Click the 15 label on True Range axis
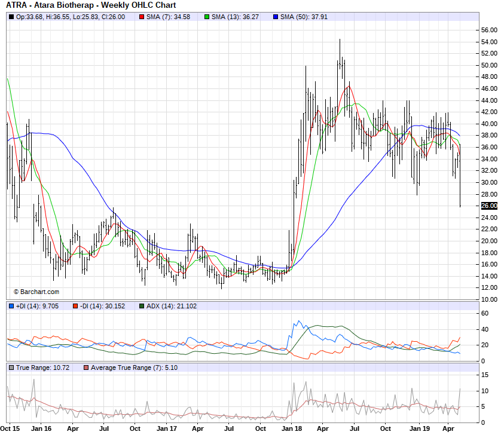Image resolution: width=504 pixels, height=447 pixels. [485, 375]
